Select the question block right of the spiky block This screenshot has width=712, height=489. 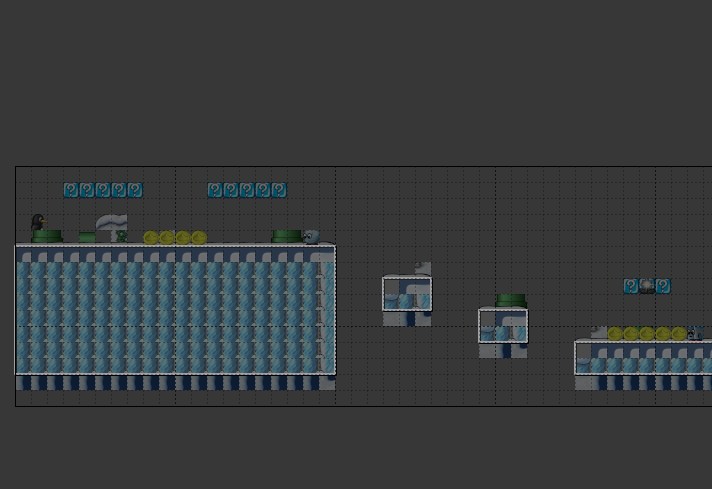[x=663, y=286]
